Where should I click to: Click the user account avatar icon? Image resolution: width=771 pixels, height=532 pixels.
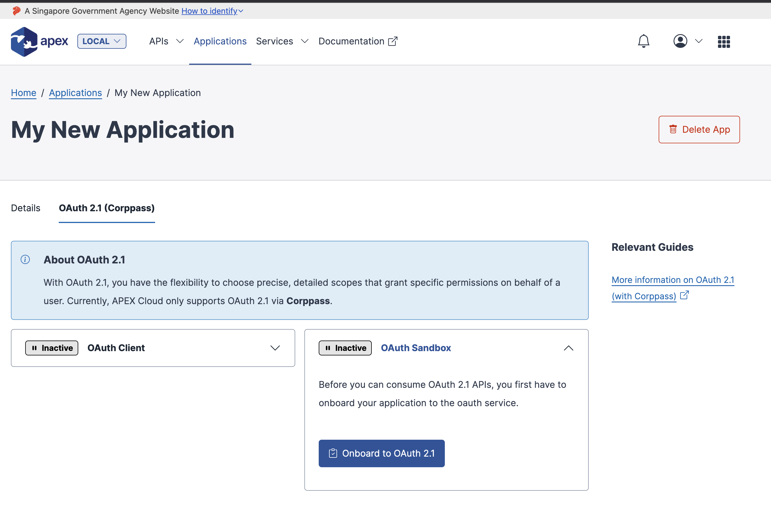click(680, 41)
